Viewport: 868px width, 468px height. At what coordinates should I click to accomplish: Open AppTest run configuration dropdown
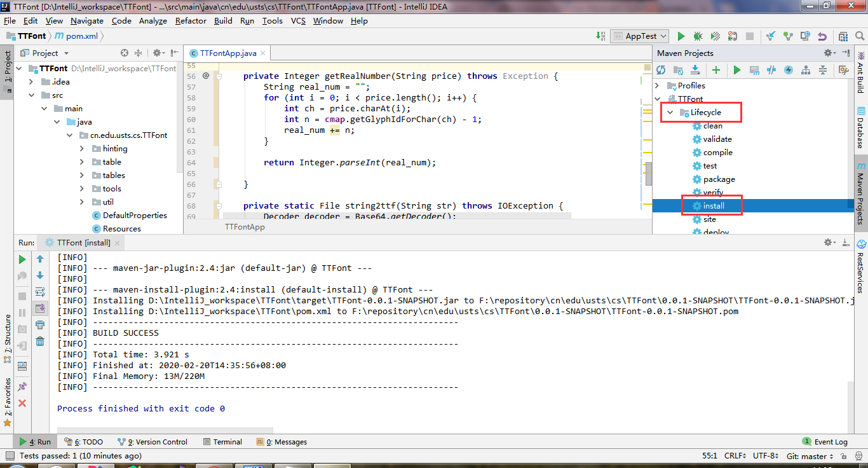coord(639,36)
